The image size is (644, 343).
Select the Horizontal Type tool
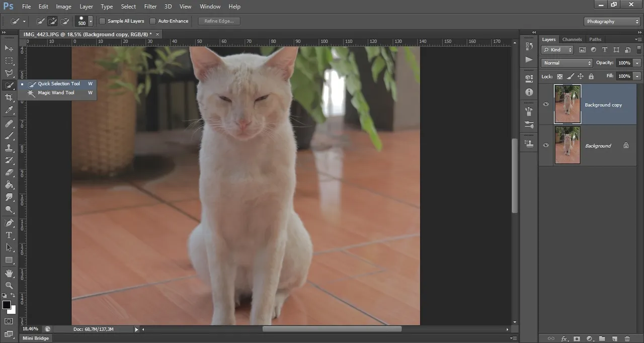[9, 235]
